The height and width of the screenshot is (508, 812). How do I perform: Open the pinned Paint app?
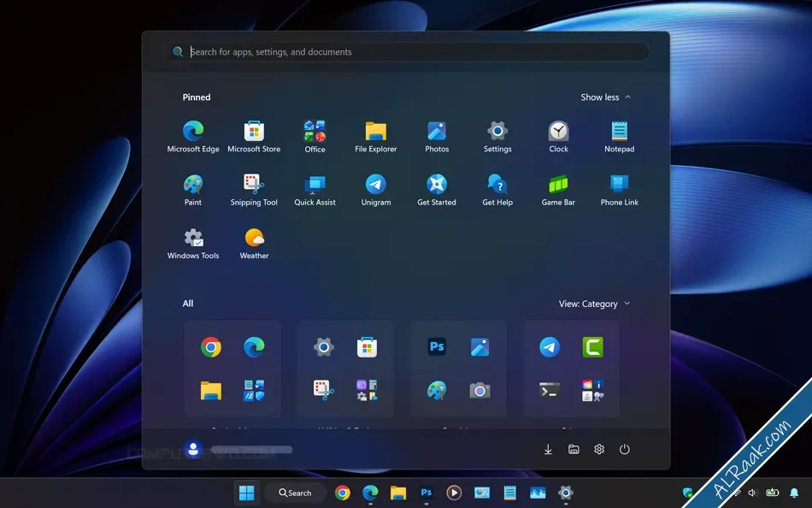(x=193, y=190)
